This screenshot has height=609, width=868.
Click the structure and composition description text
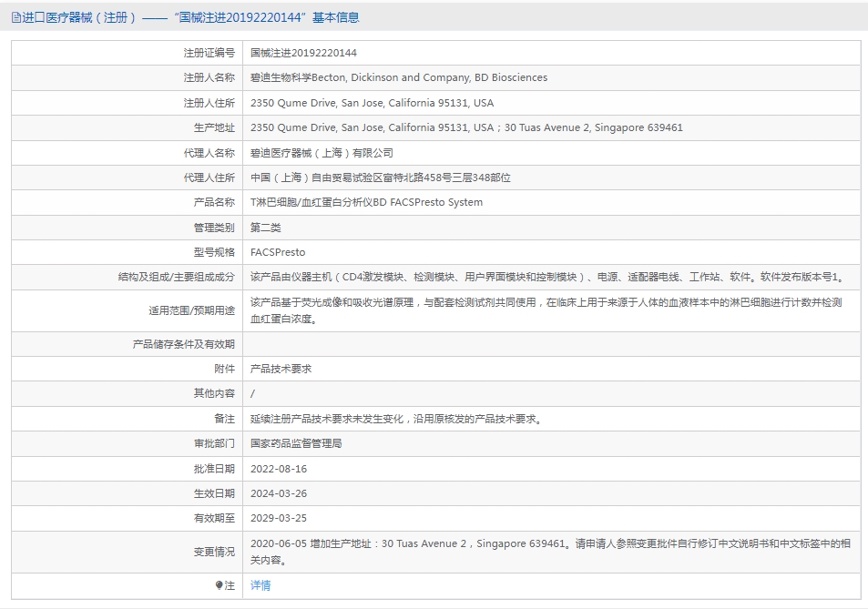(546, 277)
